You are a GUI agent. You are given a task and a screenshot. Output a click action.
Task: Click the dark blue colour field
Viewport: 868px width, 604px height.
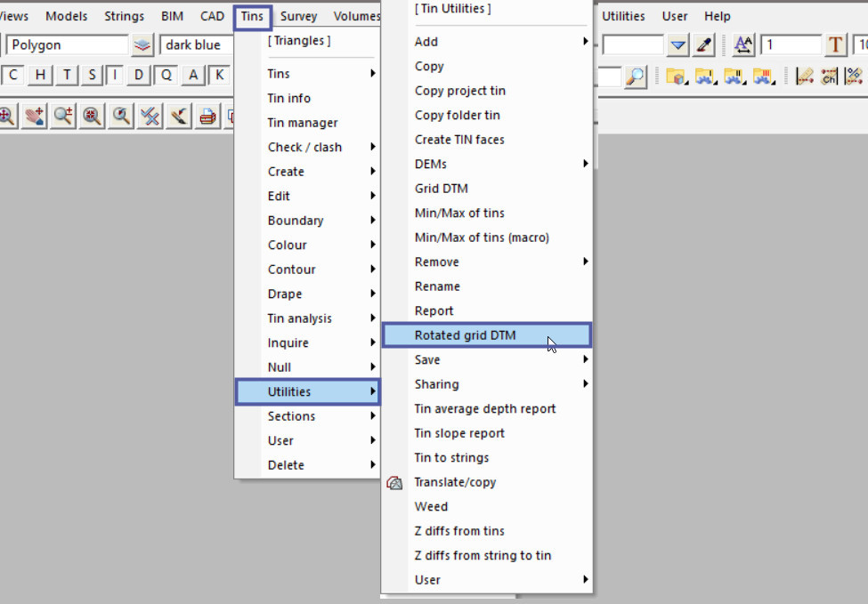click(193, 45)
